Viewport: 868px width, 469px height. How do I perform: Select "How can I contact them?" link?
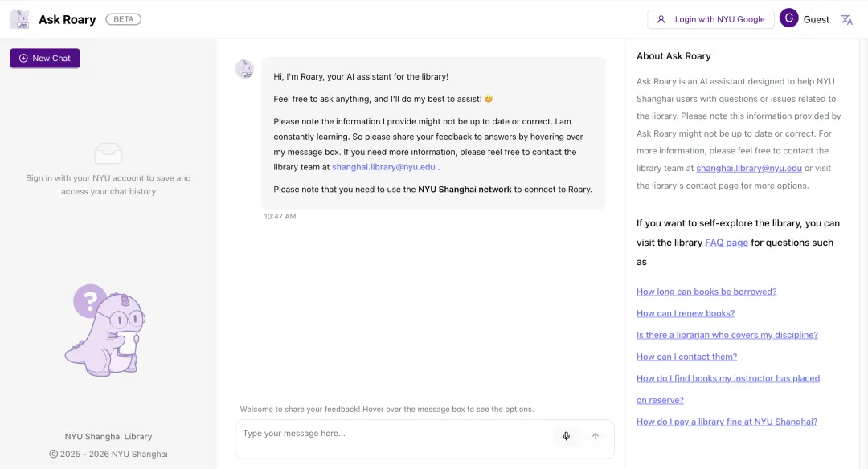click(x=686, y=357)
